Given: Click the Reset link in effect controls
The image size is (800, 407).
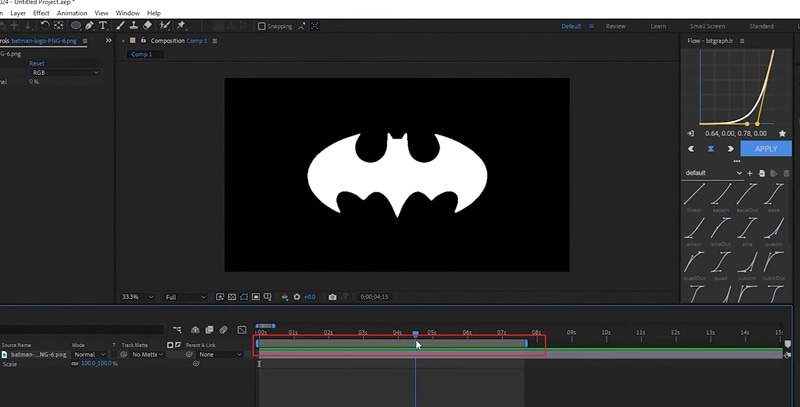Looking at the screenshot, I should click(37, 63).
